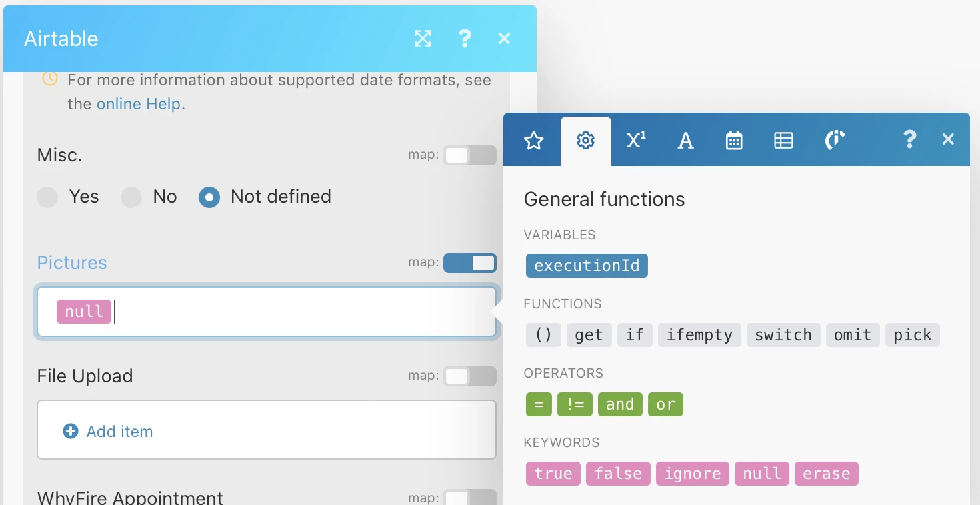980x505 pixels.
Task: Select the Yes radio button
Action: point(47,197)
